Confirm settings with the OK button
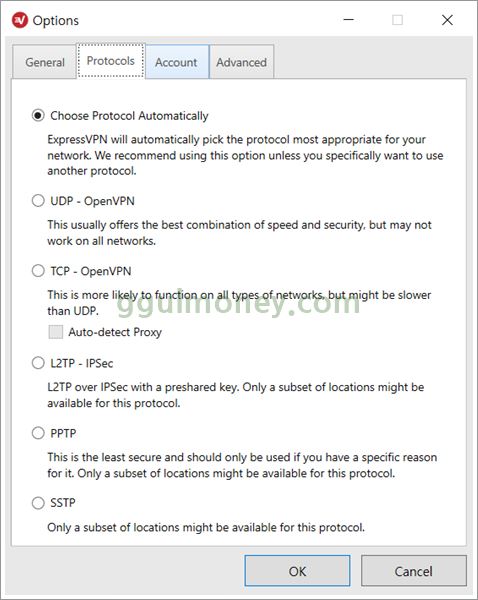The image size is (478, 600). pos(297,571)
